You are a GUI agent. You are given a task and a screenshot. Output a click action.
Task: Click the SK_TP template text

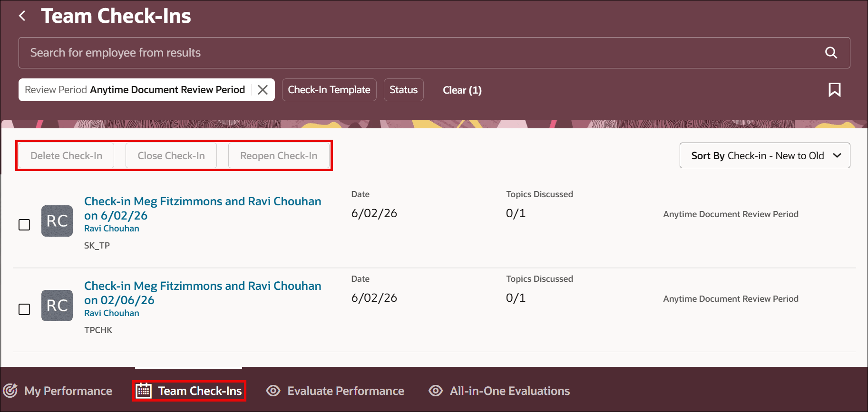pos(97,246)
